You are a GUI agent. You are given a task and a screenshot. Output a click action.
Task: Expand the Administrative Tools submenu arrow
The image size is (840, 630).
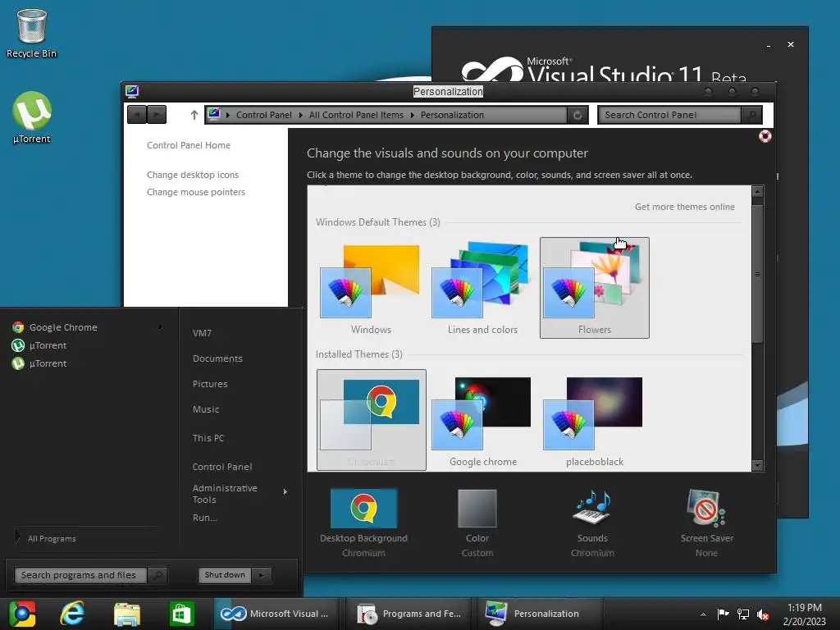point(285,491)
